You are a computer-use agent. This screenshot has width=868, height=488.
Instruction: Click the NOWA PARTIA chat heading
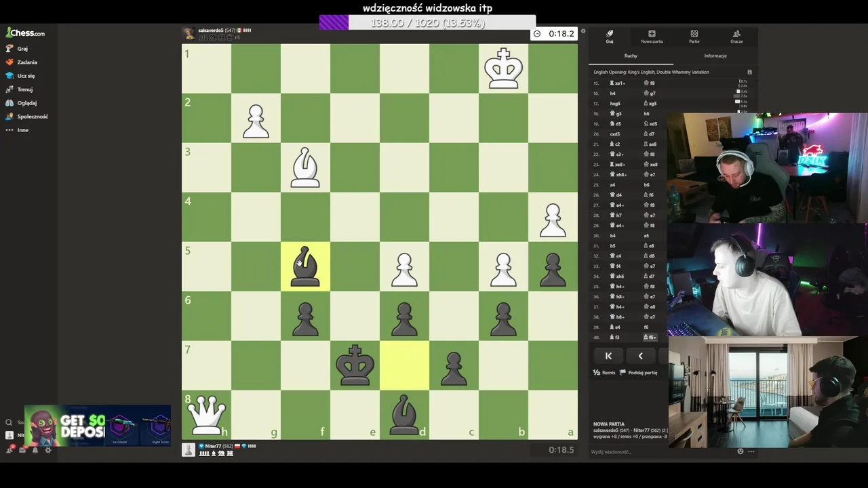pos(609,424)
